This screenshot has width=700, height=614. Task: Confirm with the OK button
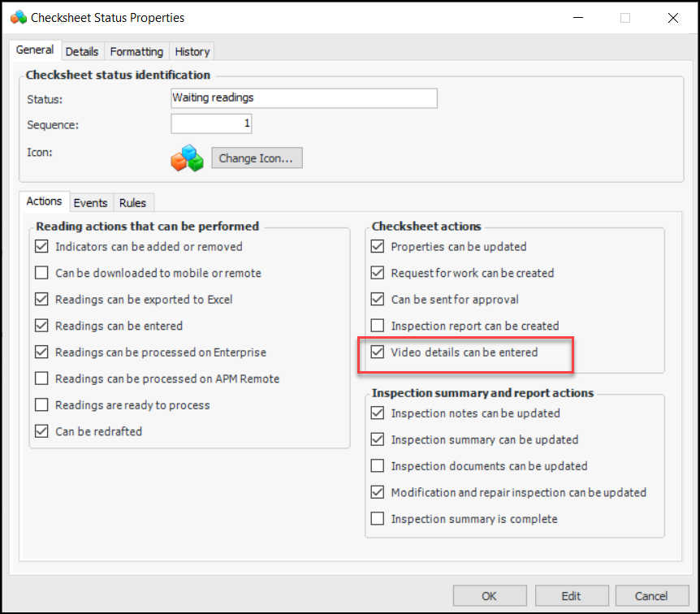pos(490,595)
